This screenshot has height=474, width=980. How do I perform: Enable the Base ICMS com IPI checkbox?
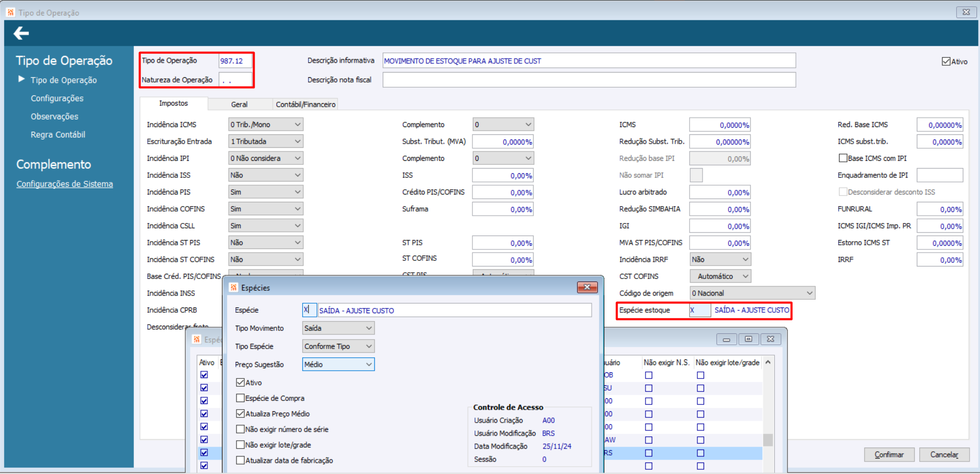(843, 158)
